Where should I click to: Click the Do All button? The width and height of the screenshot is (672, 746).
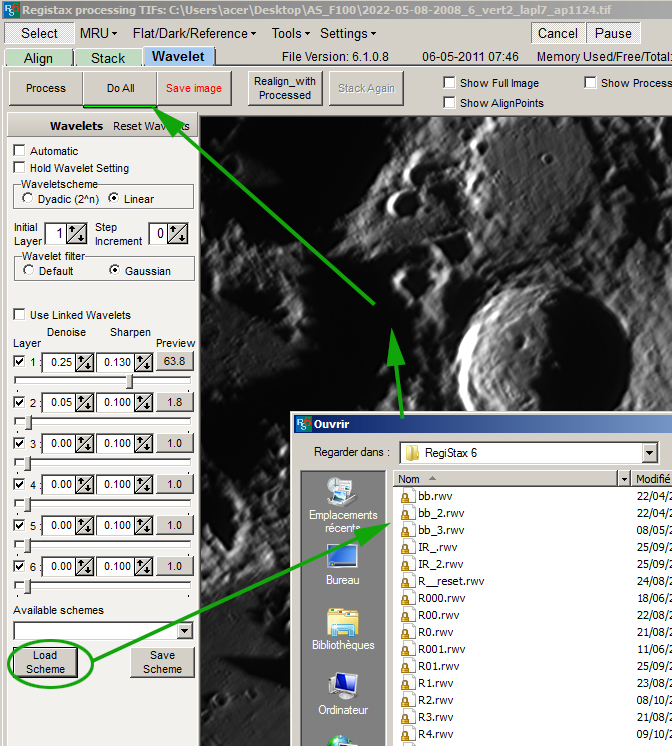120,88
